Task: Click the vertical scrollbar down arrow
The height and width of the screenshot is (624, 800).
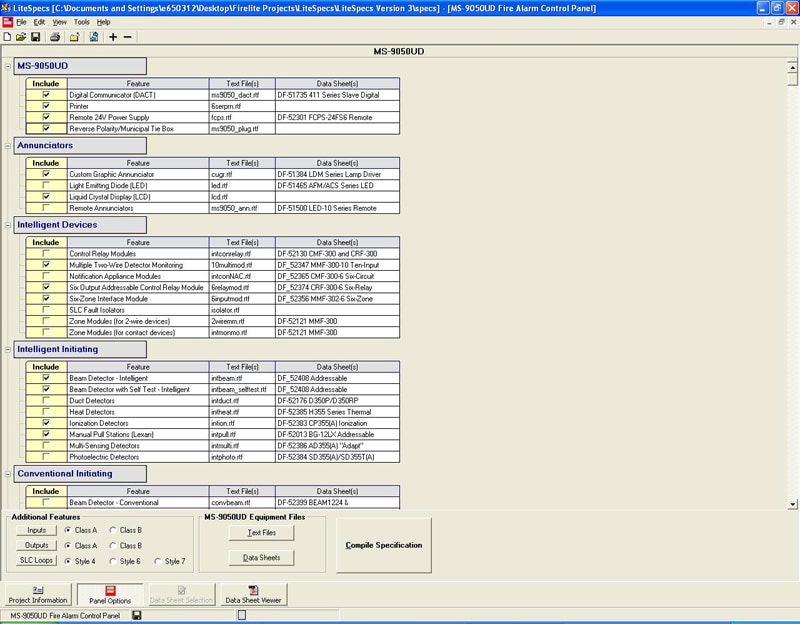Action: (x=793, y=504)
